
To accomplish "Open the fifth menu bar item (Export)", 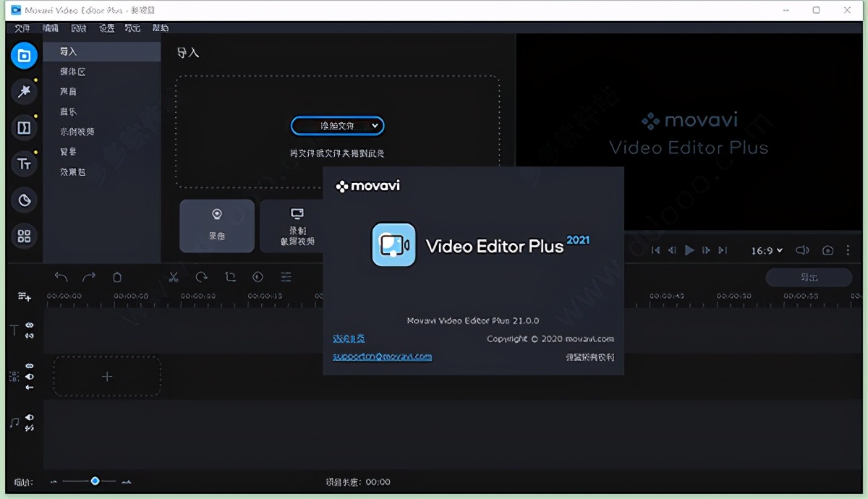I will 132,28.
